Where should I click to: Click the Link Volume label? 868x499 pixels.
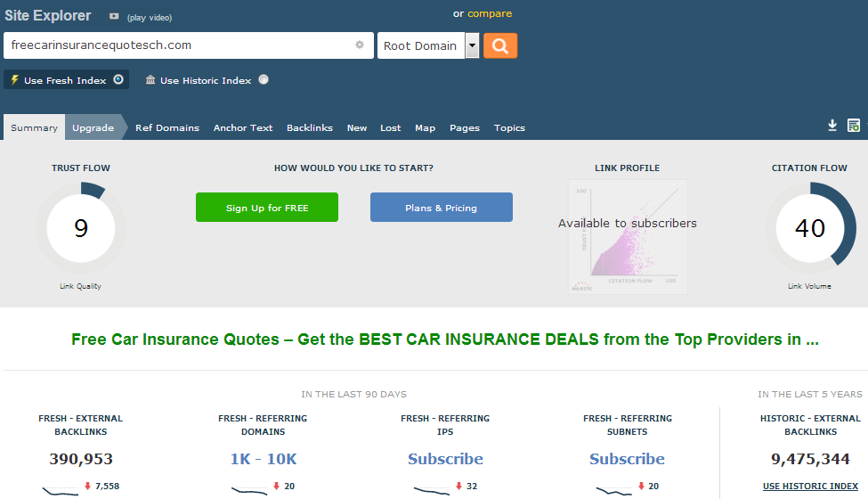809,286
